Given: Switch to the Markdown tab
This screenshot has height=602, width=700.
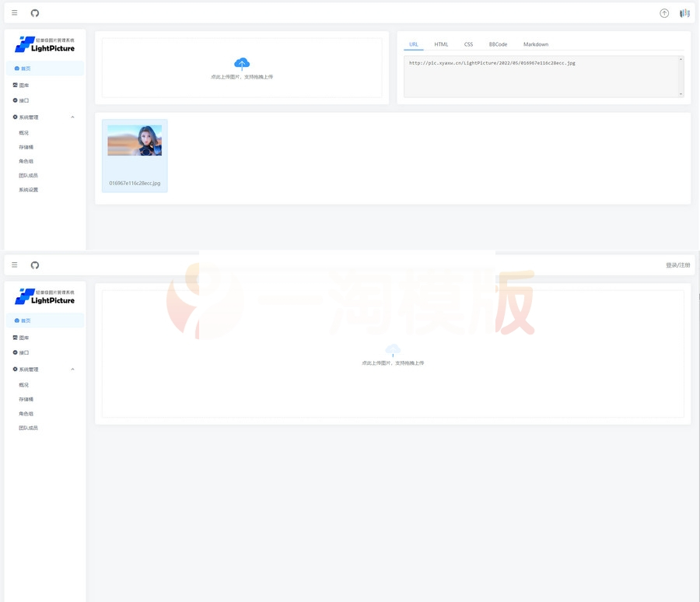Looking at the screenshot, I should [535, 44].
